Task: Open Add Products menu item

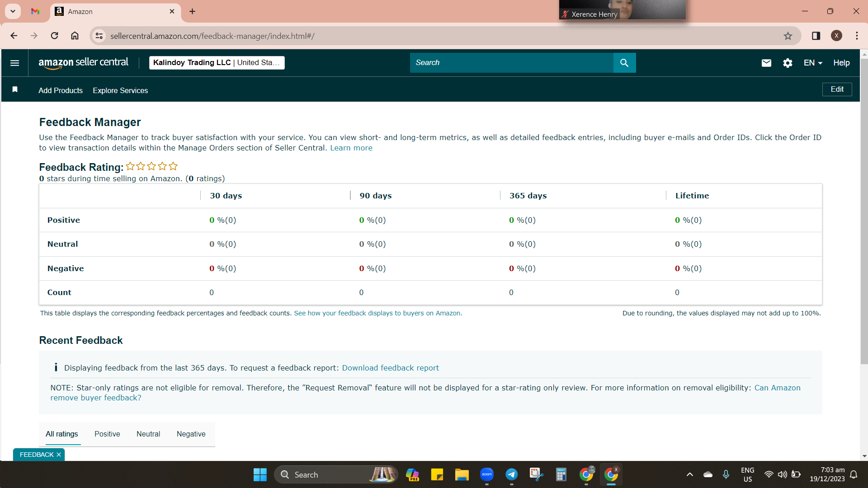Action: (x=61, y=90)
